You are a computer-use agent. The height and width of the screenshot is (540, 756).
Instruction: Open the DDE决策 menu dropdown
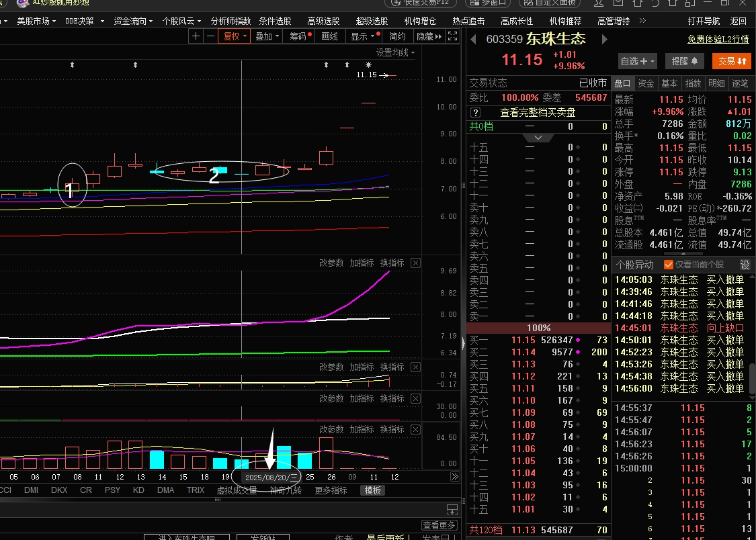tap(85, 21)
